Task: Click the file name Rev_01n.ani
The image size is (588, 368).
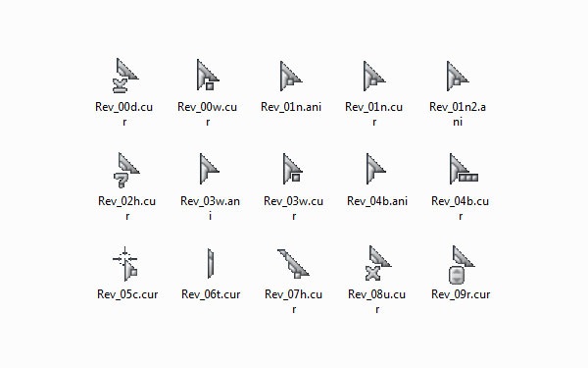Action: (291, 107)
